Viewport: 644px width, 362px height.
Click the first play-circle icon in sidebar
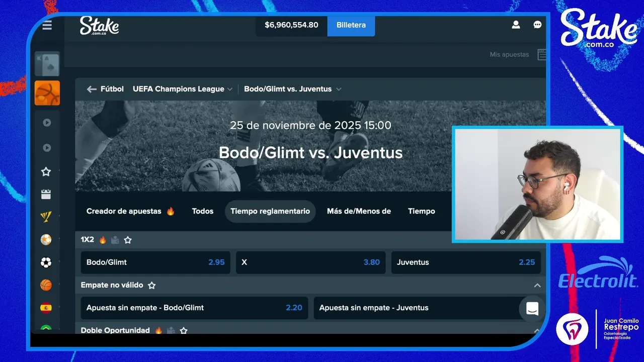click(47, 123)
